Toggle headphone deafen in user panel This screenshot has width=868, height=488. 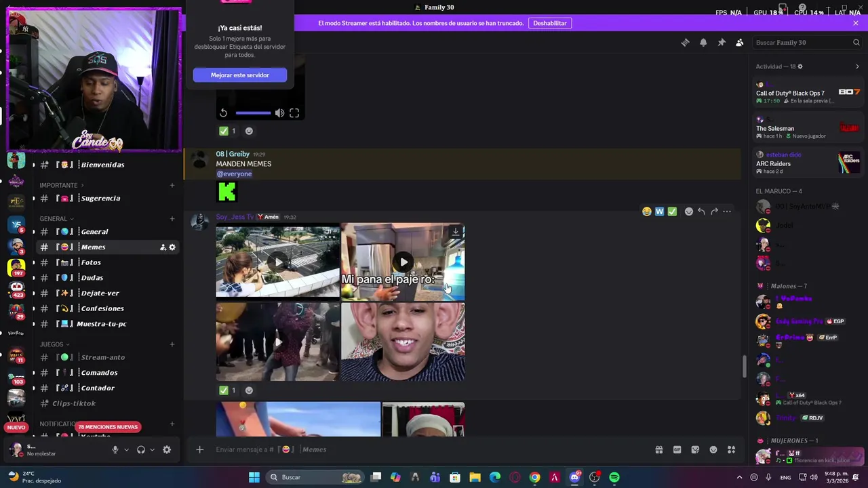click(141, 449)
